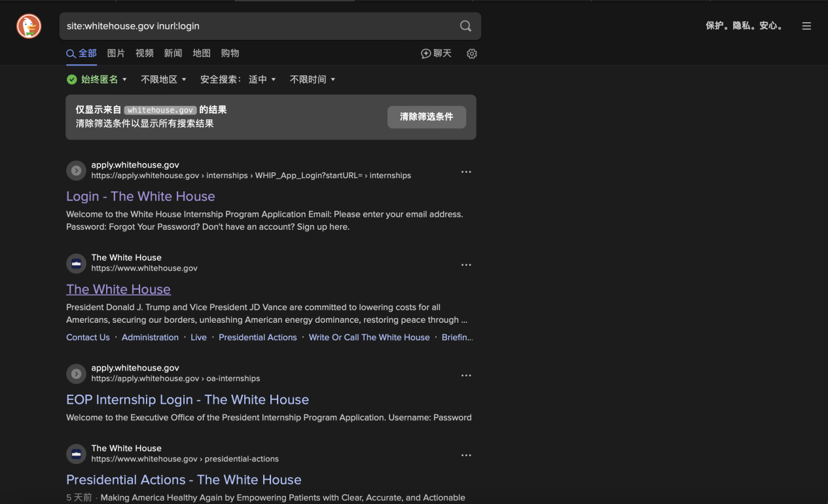Screen dimensions: 828x504
Task: Open three-dot menu for Presidential Actions result
Action: [466, 456]
